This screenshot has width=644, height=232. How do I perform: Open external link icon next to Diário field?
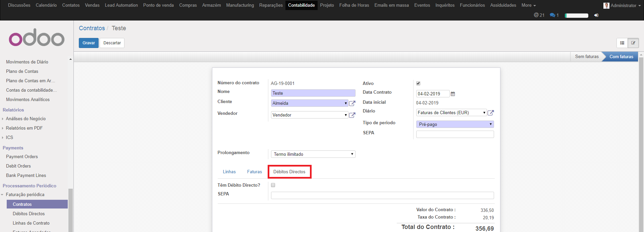[490, 113]
